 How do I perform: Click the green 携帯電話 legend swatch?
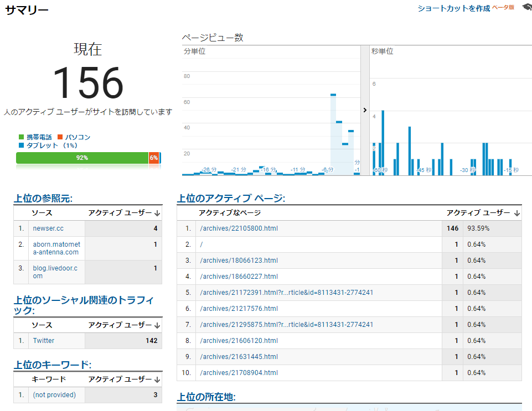click(x=22, y=137)
